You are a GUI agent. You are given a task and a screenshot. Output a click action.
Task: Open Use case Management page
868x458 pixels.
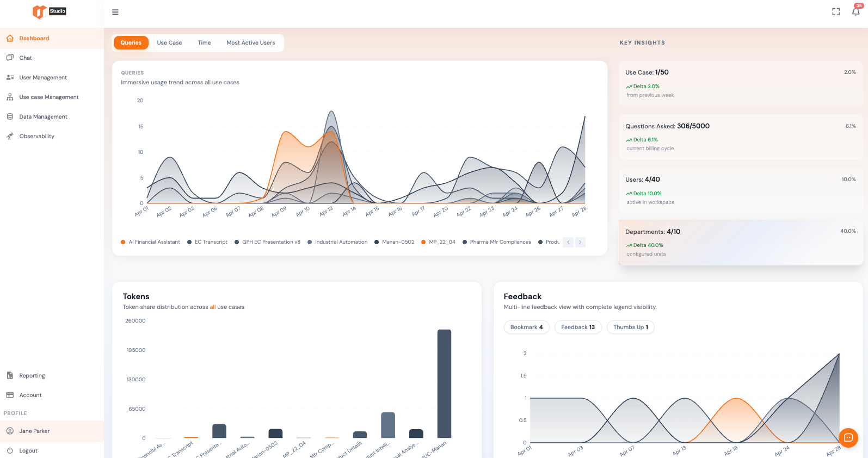point(52,97)
